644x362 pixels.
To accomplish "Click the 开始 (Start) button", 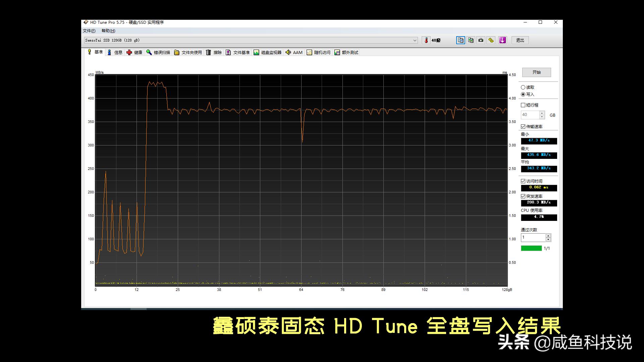I will tap(536, 72).
